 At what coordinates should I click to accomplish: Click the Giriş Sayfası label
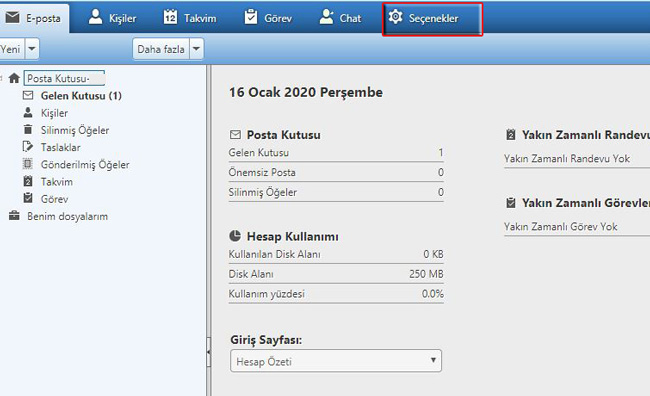click(266, 340)
